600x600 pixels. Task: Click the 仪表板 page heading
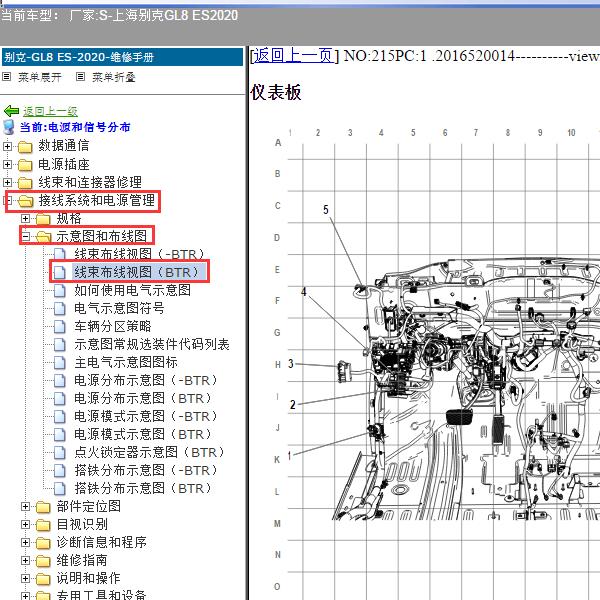276,92
